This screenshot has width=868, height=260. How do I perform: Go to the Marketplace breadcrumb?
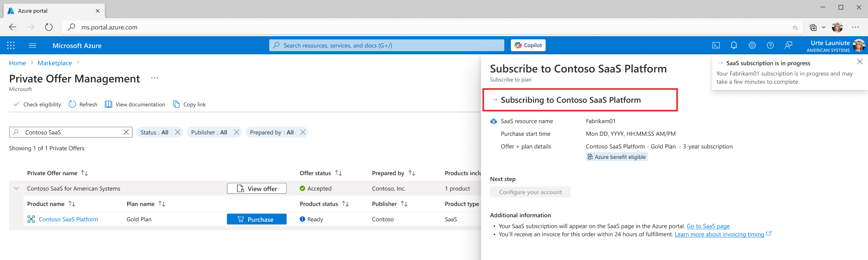[x=55, y=63]
